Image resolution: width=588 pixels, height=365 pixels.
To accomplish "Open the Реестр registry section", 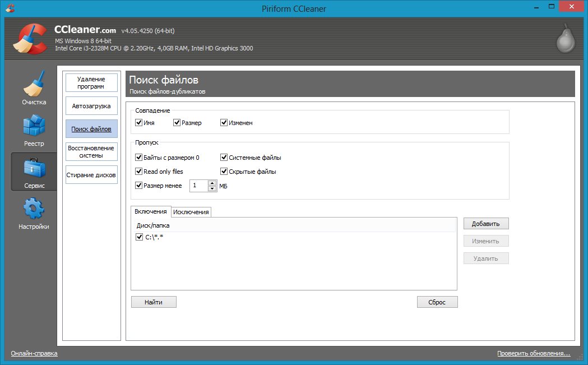I will point(34,130).
